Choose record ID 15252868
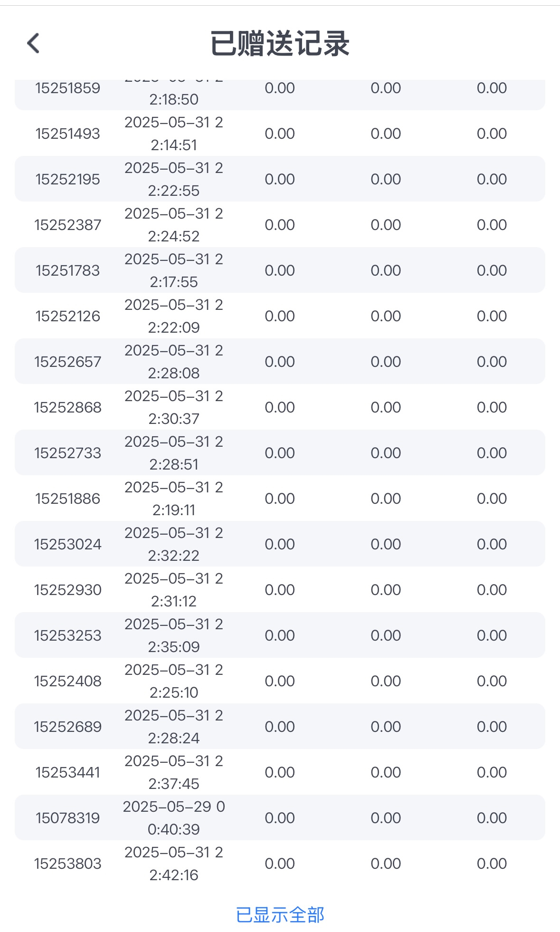 click(67, 407)
